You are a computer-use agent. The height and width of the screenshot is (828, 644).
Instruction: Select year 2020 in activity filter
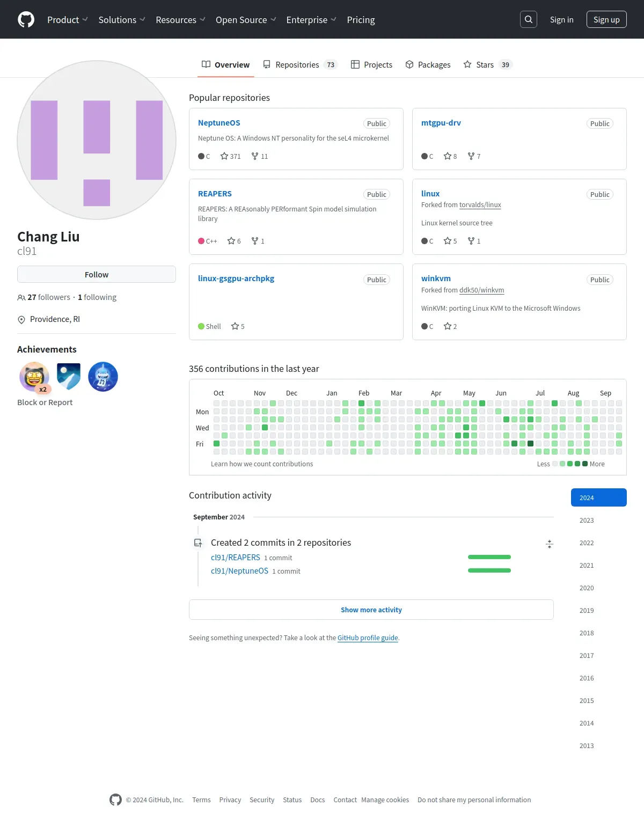pyautogui.click(x=599, y=588)
